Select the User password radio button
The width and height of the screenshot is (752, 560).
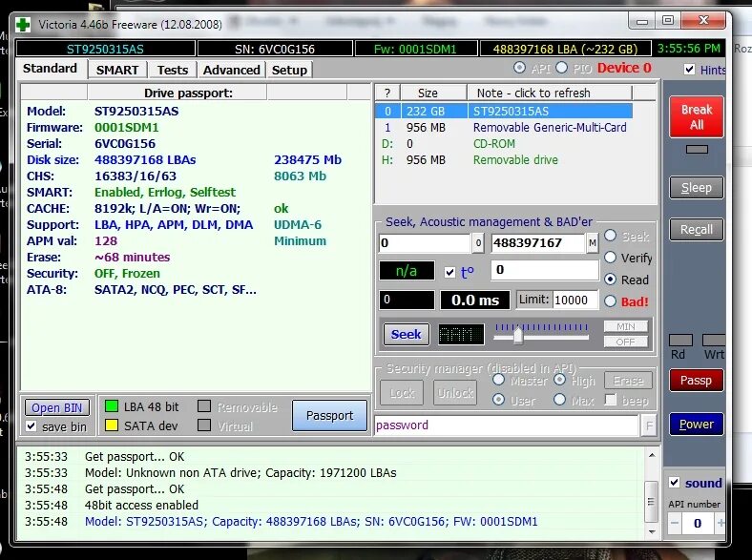(499, 400)
